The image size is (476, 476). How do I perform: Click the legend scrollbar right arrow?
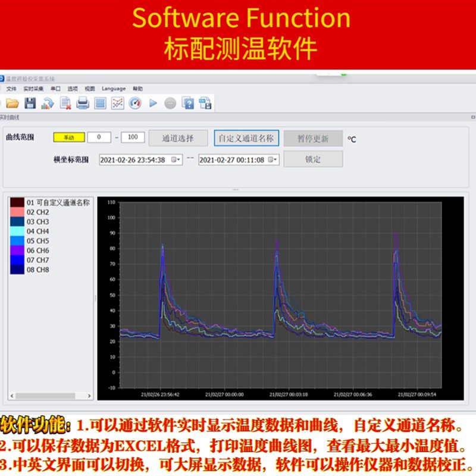pos(89,396)
